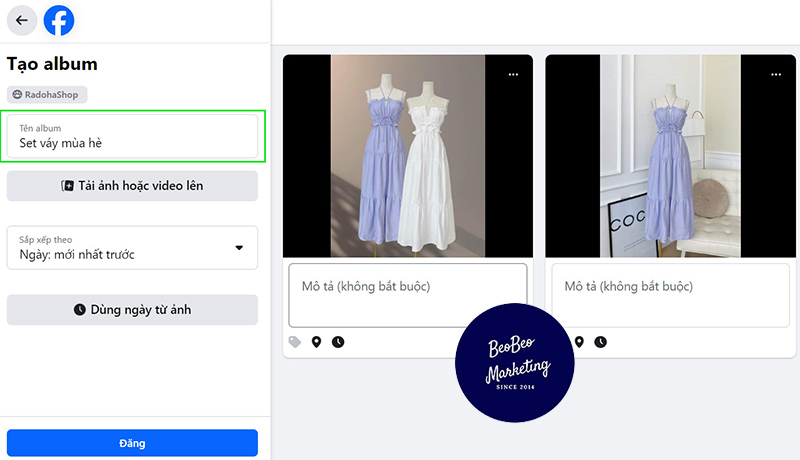Click Tải ảnh hoặc video lên button
Screen dimensions: 800x460
(132, 186)
